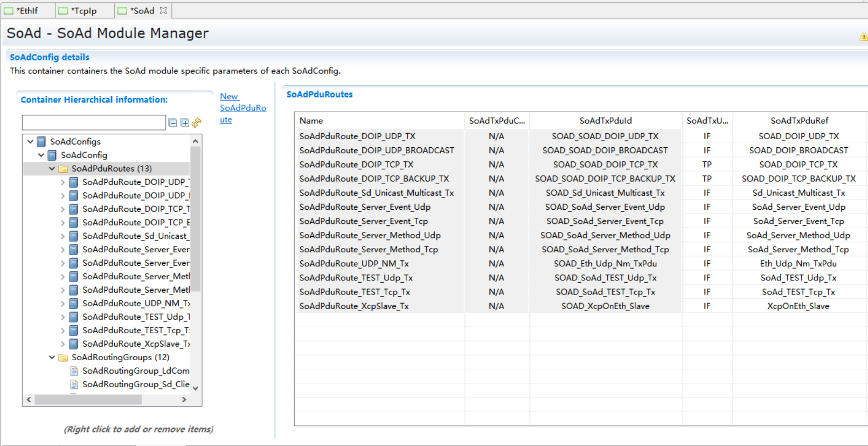The width and height of the screenshot is (868, 446).
Task: Click the tree filter text field
Action: tap(93, 122)
